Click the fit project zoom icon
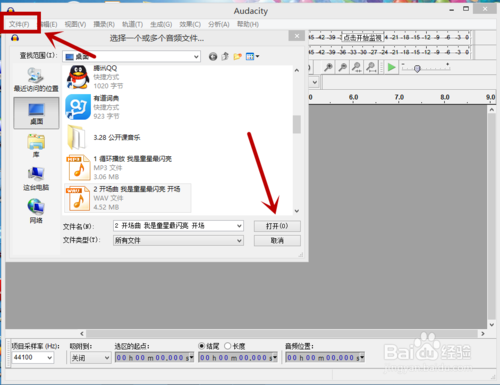The image size is (500, 385). pos(371,68)
